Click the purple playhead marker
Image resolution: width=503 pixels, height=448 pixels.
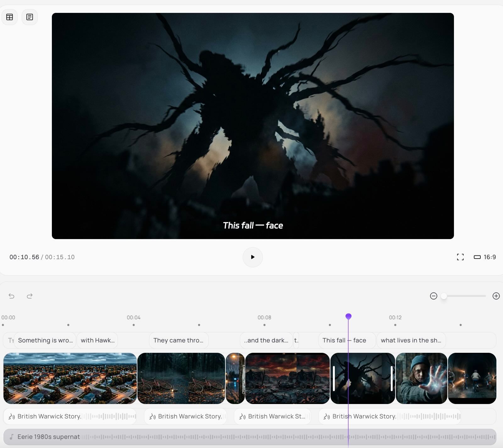coord(348,316)
